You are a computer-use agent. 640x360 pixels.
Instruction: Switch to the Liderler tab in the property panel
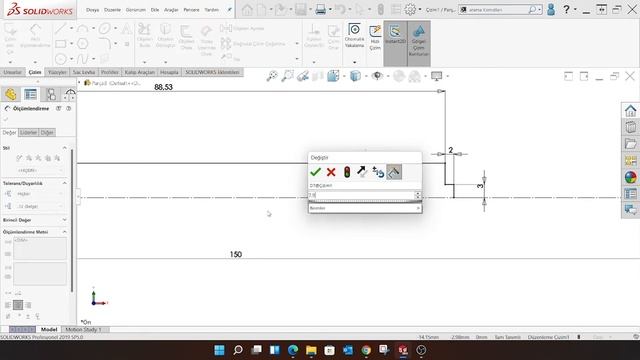click(x=28, y=133)
